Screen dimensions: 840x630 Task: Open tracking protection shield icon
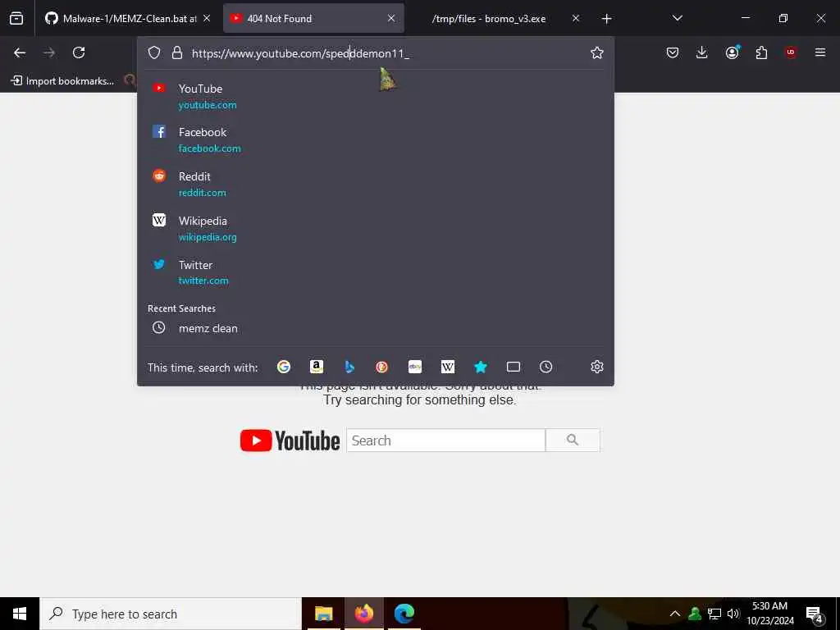[x=154, y=52]
